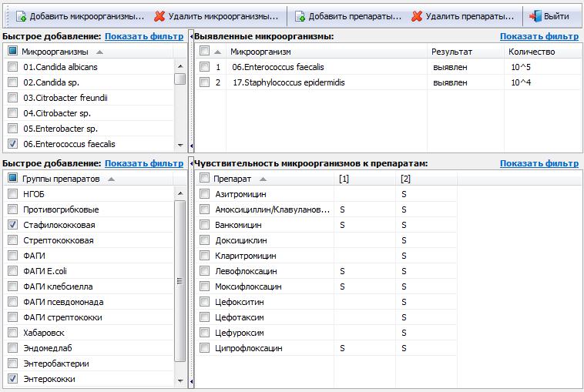This screenshot has height=392, width=584.
Task: Click the red X Удалить препараты icon
Action: (417, 15)
